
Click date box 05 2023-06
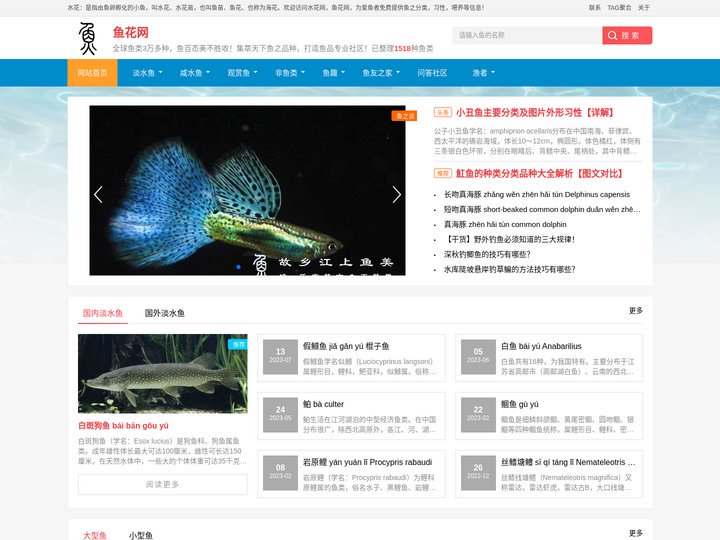478,357
